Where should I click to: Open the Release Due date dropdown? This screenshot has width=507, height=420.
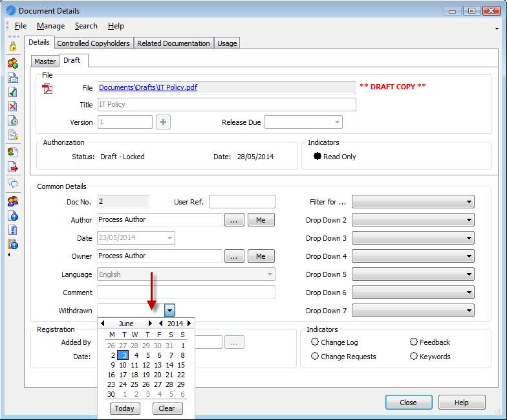[x=337, y=122]
